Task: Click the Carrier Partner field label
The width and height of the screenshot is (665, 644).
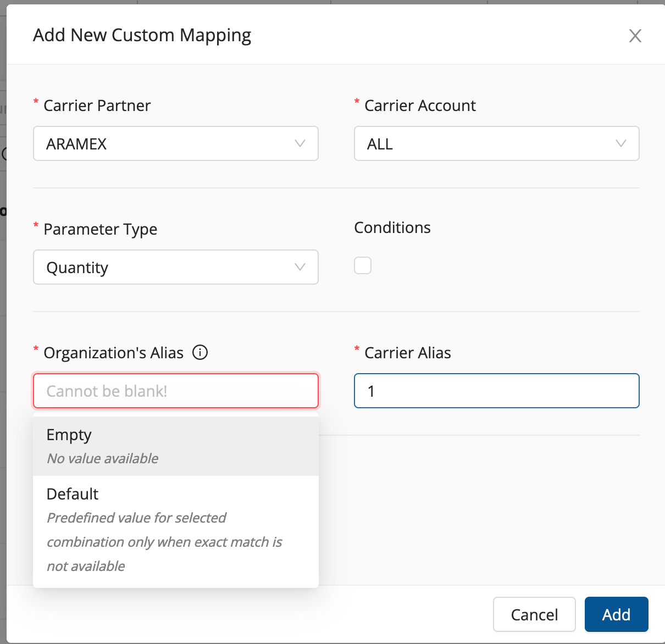Action: click(x=97, y=106)
